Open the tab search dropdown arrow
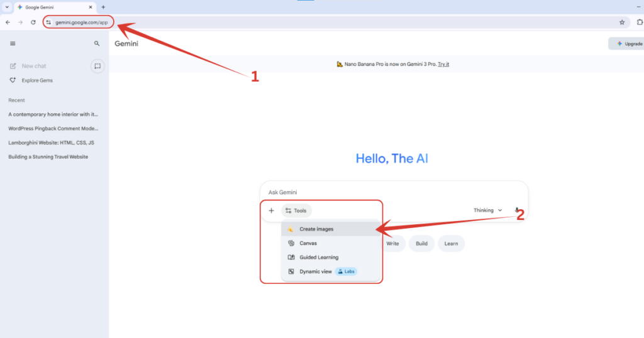This screenshot has width=644, height=338. [x=7, y=7]
